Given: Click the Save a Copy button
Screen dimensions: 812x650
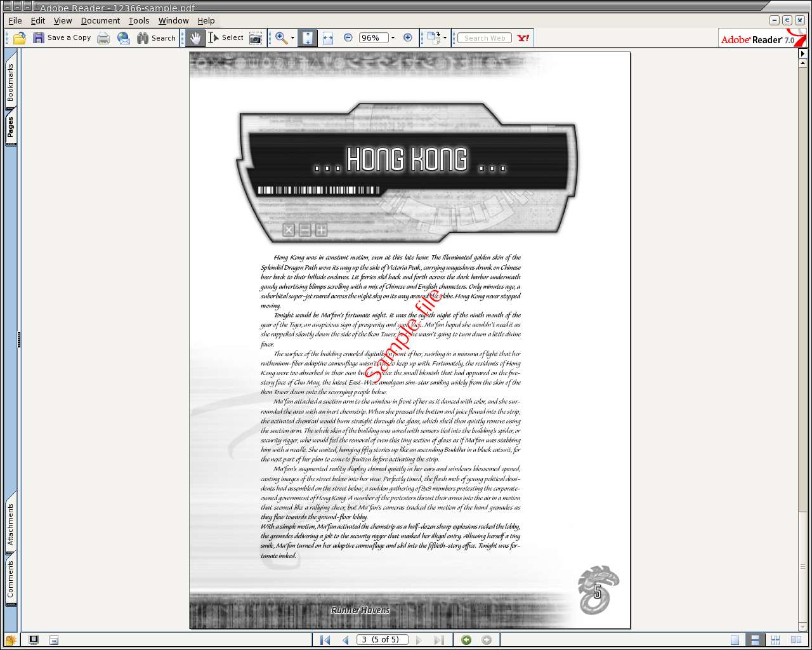Looking at the screenshot, I should (x=62, y=38).
